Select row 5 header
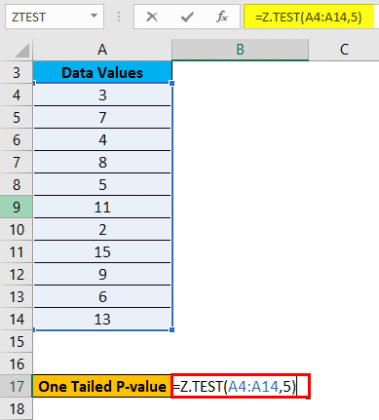379x420 pixels. [16, 117]
